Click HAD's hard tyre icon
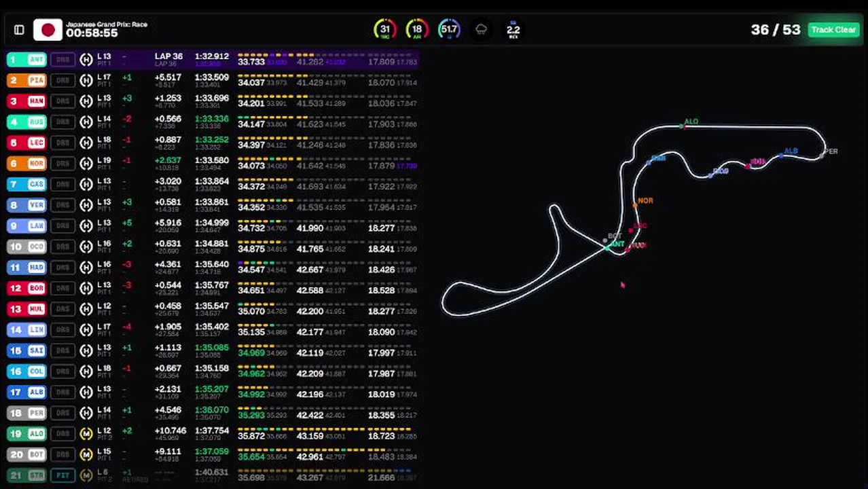This screenshot has height=489, width=868. (x=86, y=268)
